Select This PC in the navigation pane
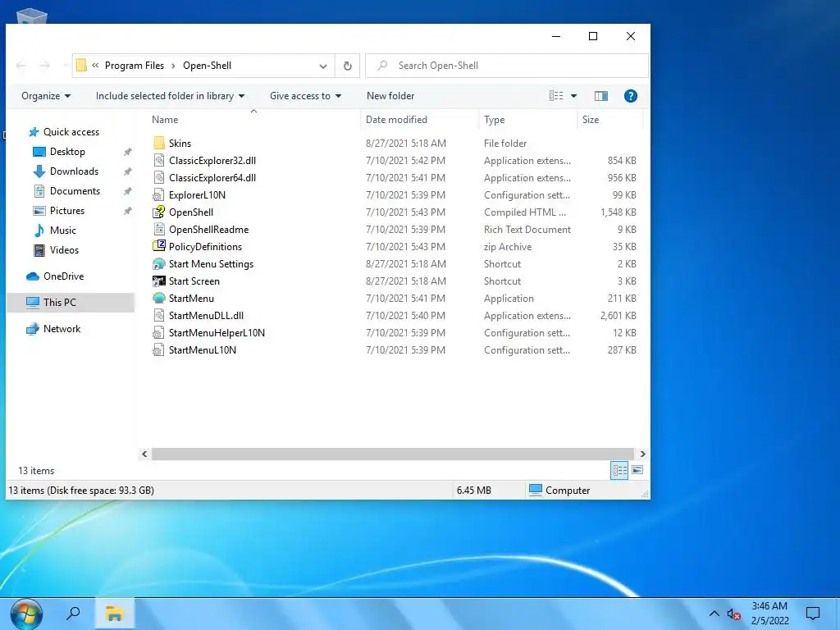840x630 pixels. tap(71, 303)
